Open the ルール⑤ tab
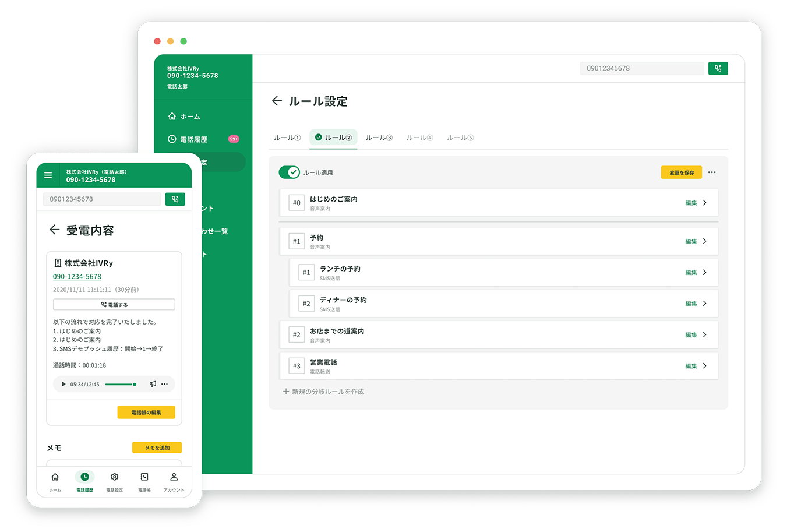Viewport: 787px width, 532px height. point(460,138)
